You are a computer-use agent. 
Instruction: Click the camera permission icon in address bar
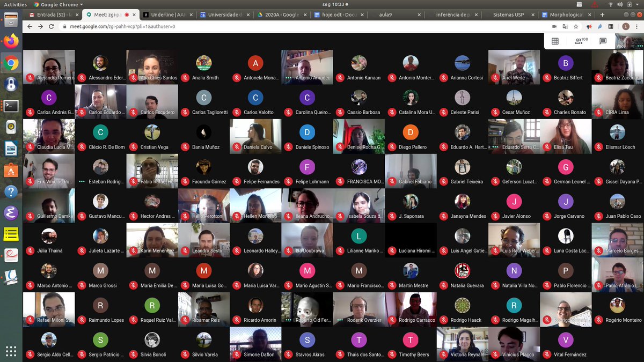pos(554,26)
